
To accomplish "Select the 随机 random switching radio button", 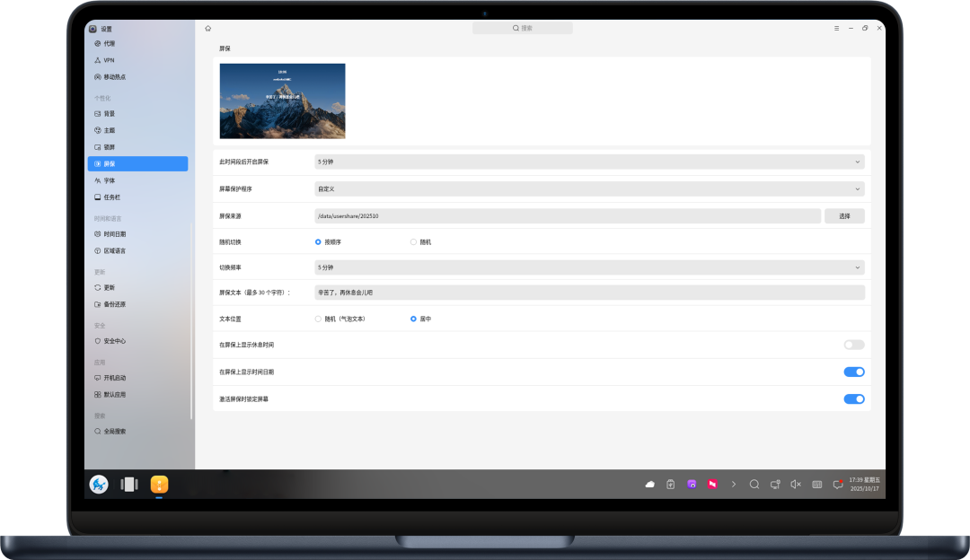I will click(413, 241).
